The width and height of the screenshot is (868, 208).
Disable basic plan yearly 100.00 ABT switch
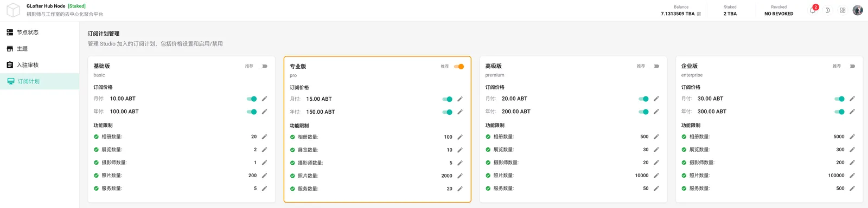[x=252, y=112]
